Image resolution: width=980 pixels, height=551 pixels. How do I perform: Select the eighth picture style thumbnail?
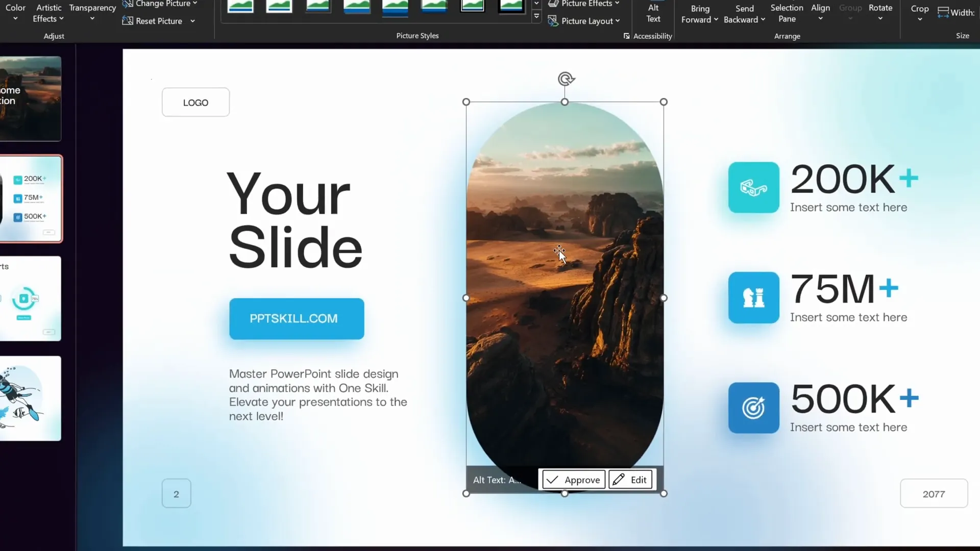click(511, 6)
